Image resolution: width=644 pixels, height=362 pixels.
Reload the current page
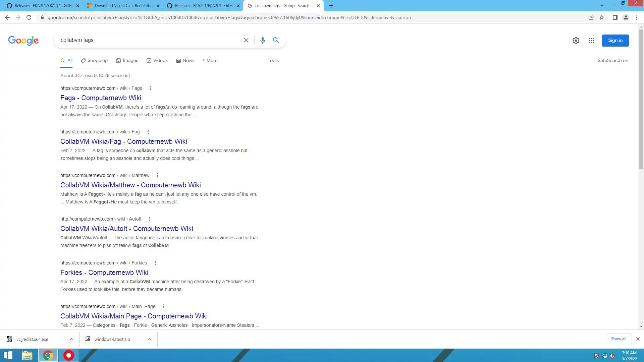pyautogui.click(x=29, y=17)
